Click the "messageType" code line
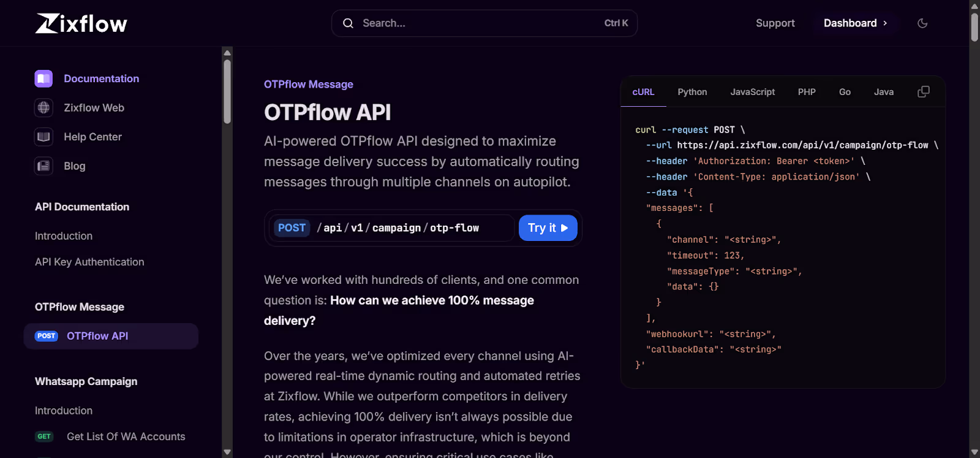The height and width of the screenshot is (458, 980). 734,271
